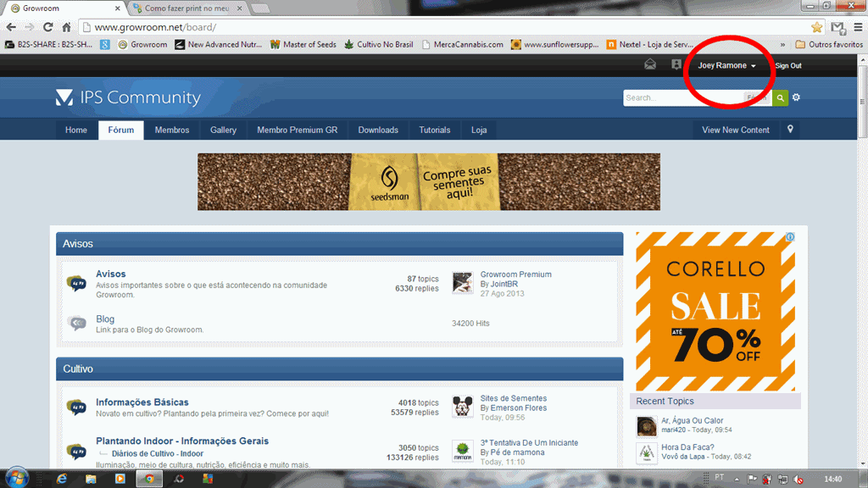Viewport: 868px width, 488px height.
Task: Open the Growroom Premium last post
Action: coord(516,274)
